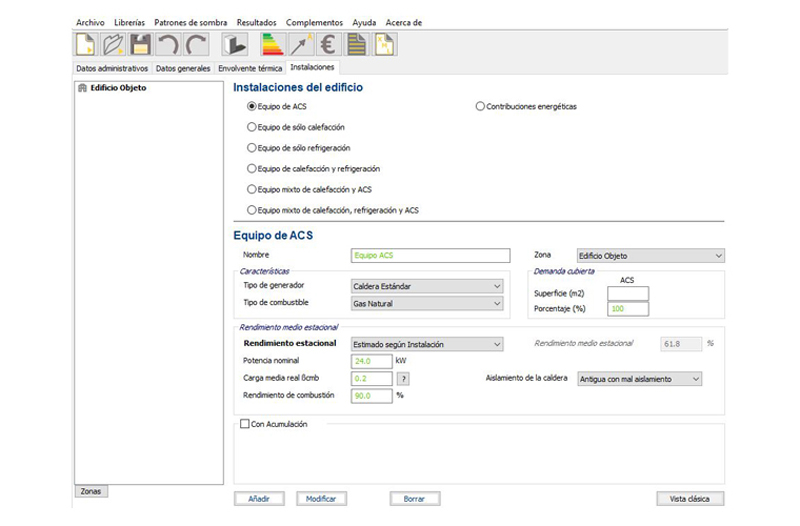Screen dimensions: 800x526
Task: Open the Librerías menu
Action: click(130, 22)
